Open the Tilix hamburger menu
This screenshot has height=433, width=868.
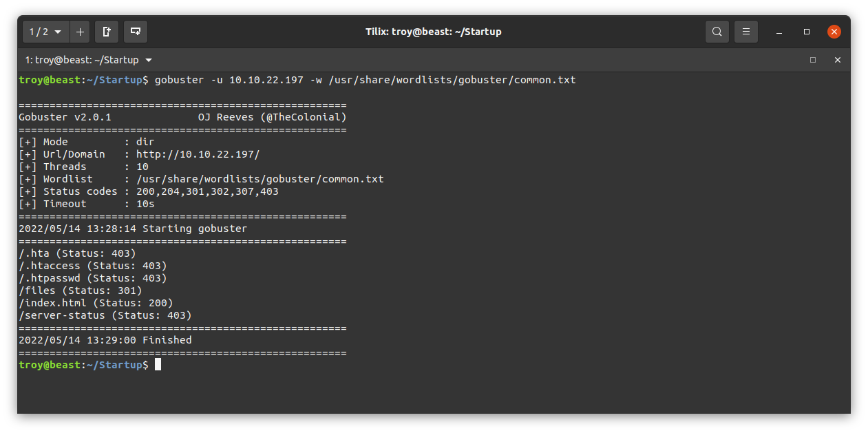pos(746,32)
